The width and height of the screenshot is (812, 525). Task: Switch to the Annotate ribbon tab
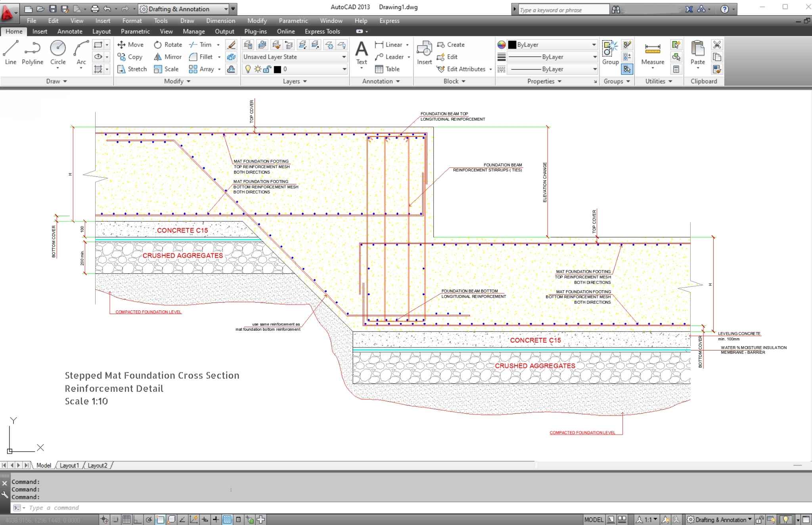[x=70, y=31]
